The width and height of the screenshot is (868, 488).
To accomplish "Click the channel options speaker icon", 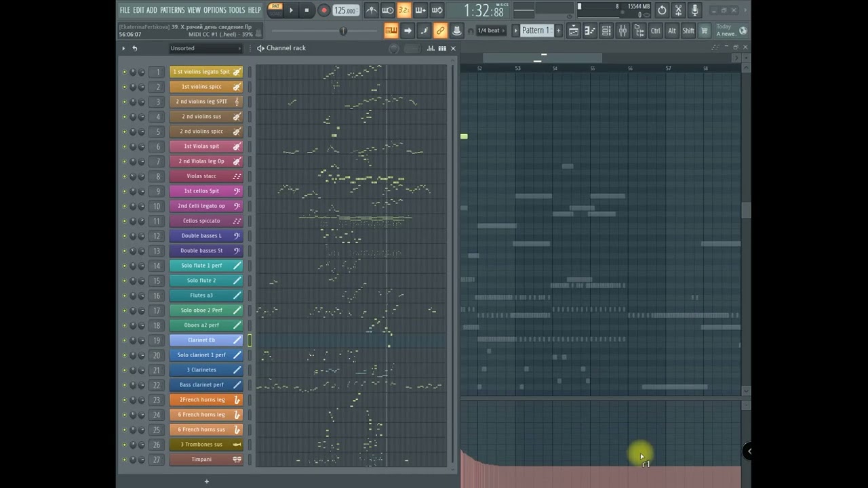I will (x=260, y=48).
